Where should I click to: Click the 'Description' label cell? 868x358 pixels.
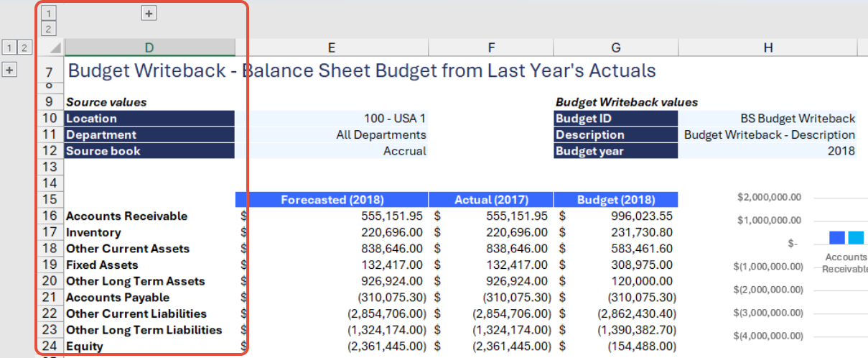(616, 134)
